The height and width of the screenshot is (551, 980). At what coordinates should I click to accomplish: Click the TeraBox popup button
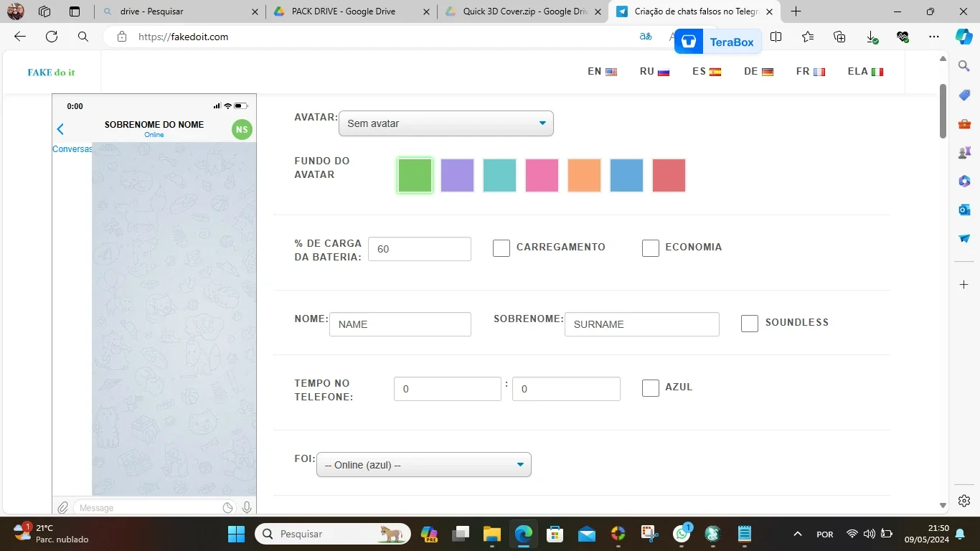[x=718, y=42]
